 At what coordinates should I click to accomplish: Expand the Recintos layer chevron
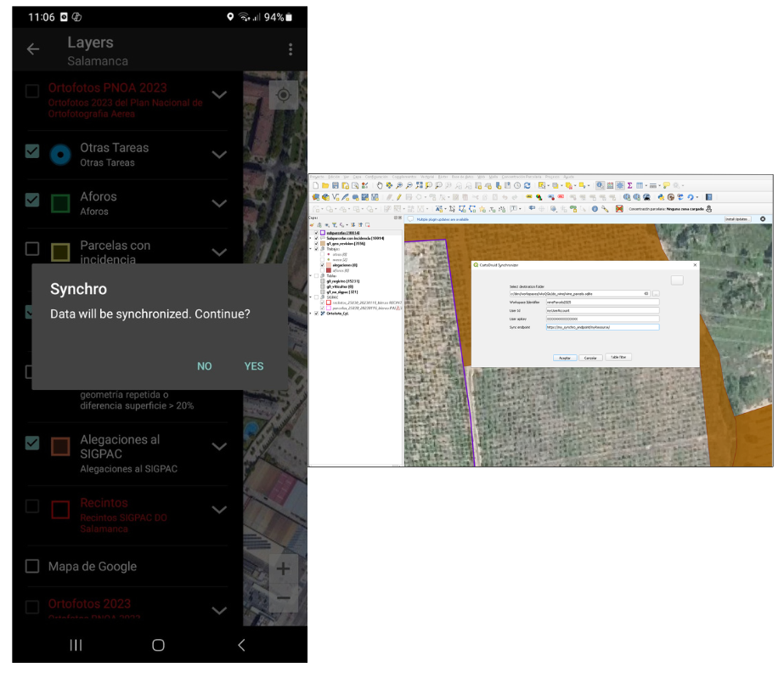(x=219, y=510)
